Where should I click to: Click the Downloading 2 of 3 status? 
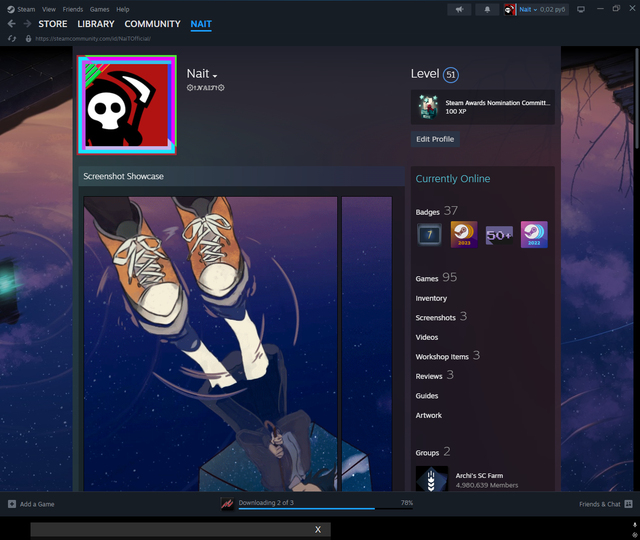[x=266, y=502]
